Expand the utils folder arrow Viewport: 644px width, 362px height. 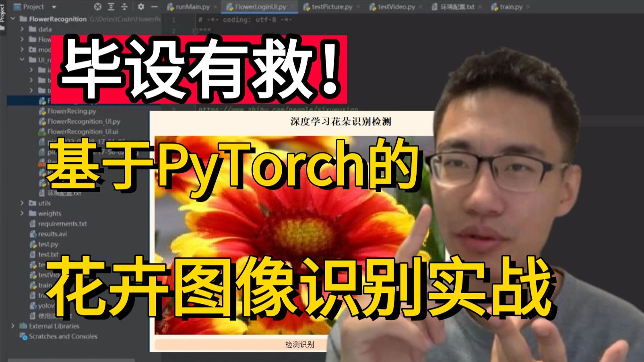22,203
